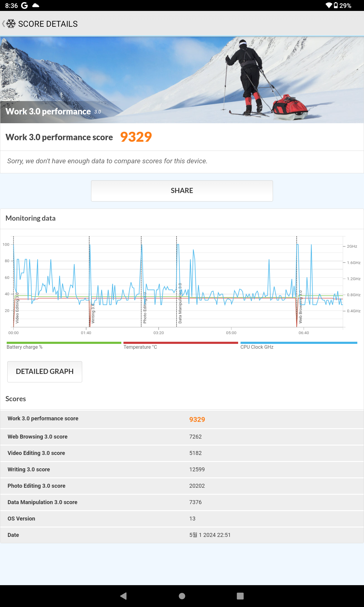364x607 pixels.
Task: Tap the OS Version value 13
Action: (x=192, y=519)
